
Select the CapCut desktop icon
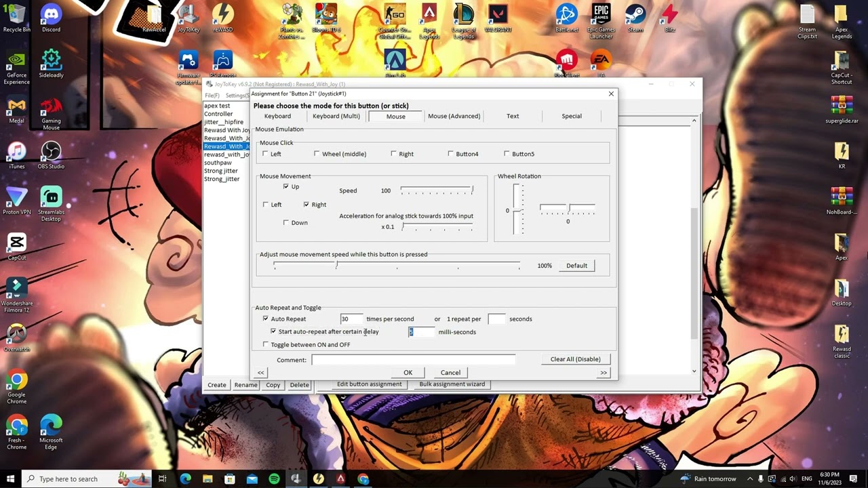click(17, 247)
